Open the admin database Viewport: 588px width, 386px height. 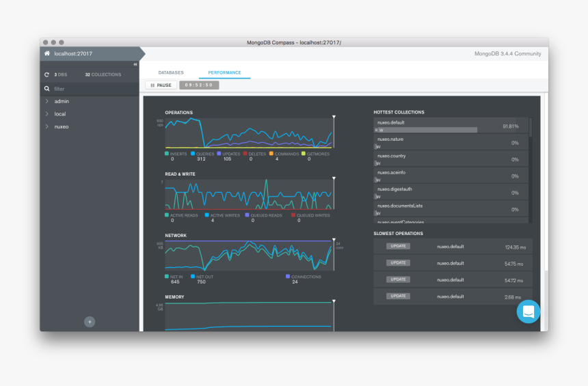pyautogui.click(x=62, y=101)
